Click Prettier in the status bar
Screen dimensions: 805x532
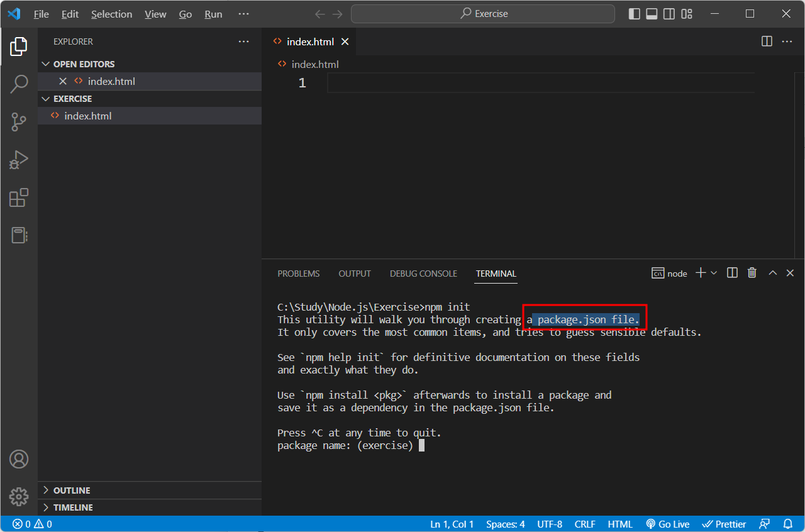coord(724,524)
